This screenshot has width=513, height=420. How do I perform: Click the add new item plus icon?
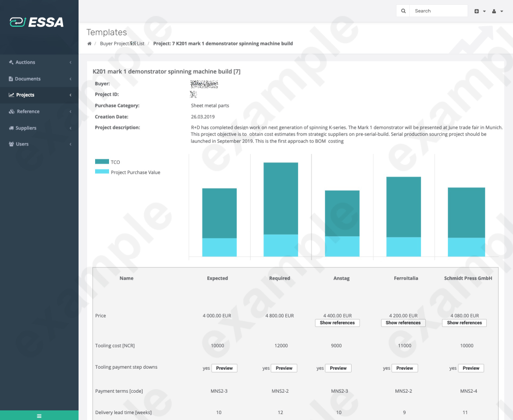tap(476, 11)
